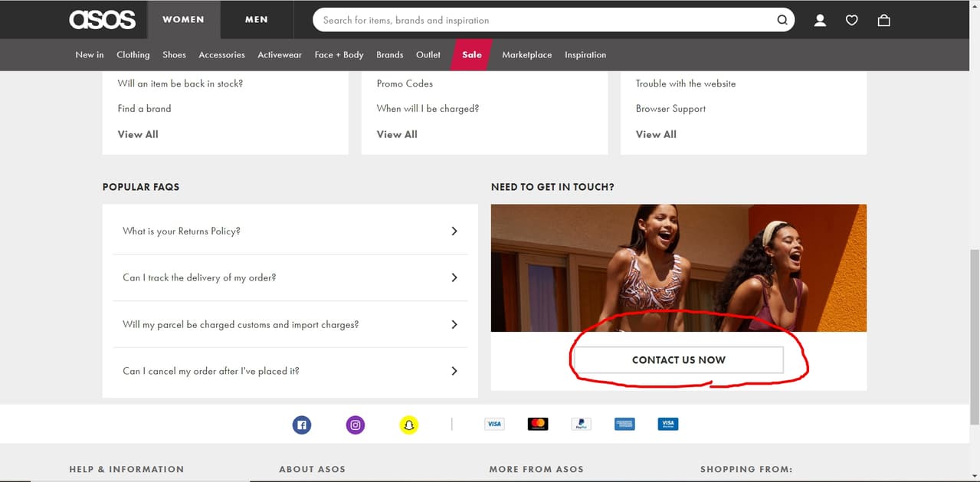Open 'When will I be charged?' link

click(x=428, y=109)
